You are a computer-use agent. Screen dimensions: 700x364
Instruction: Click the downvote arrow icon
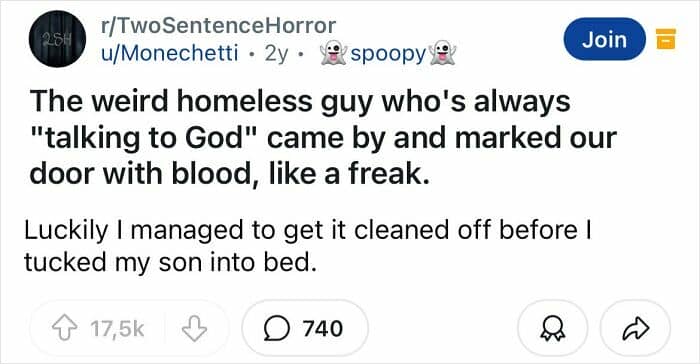pyautogui.click(x=194, y=329)
